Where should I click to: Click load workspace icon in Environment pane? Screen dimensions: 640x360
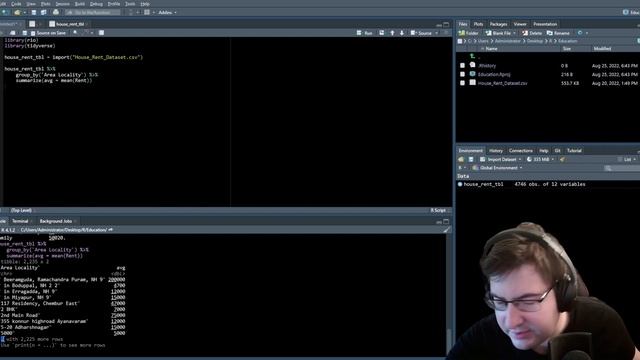point(461,160)
